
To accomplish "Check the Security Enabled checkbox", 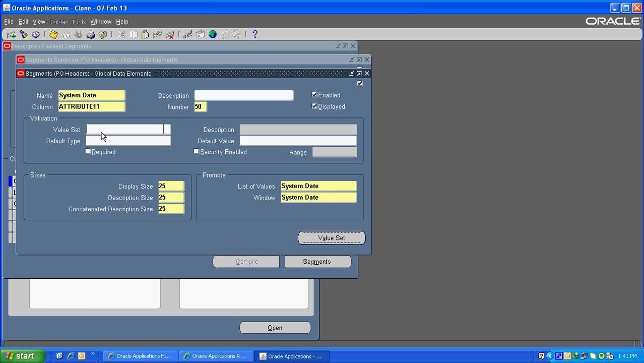I will (197, 151).
